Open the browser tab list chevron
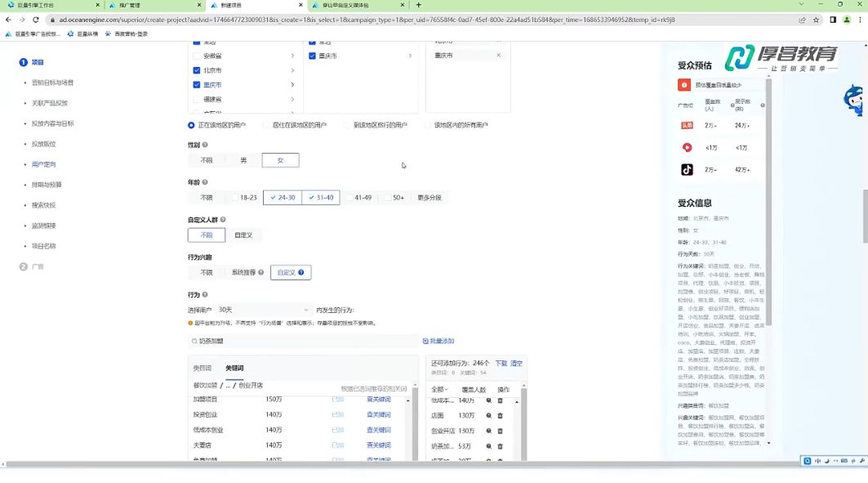The image size is (868, 483). [801, 4]
